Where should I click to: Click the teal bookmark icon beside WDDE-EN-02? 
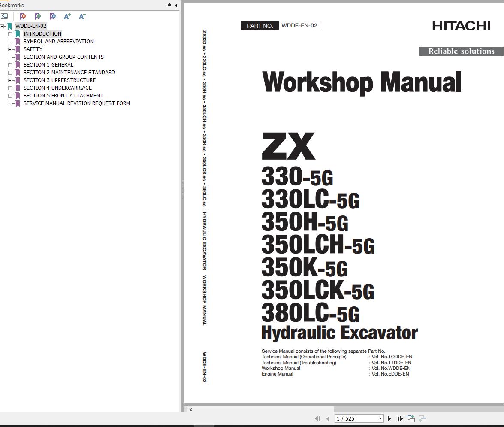(x=9, y=26)
